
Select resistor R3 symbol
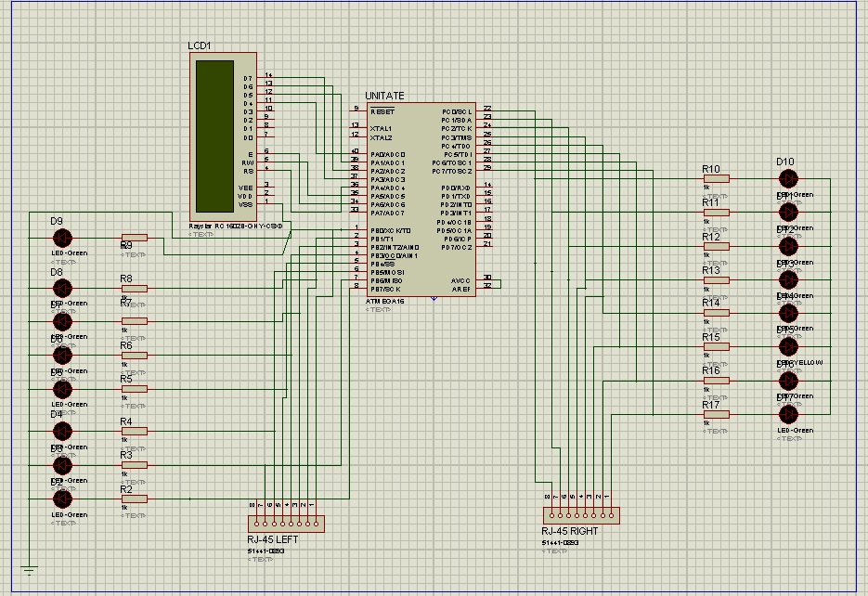tap(135, 465)
